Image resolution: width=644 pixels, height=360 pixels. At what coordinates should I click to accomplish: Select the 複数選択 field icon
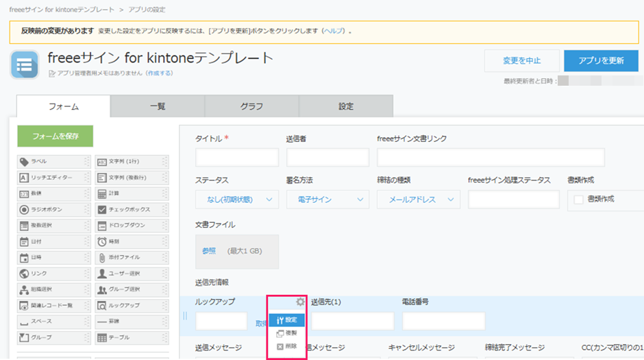24,226
